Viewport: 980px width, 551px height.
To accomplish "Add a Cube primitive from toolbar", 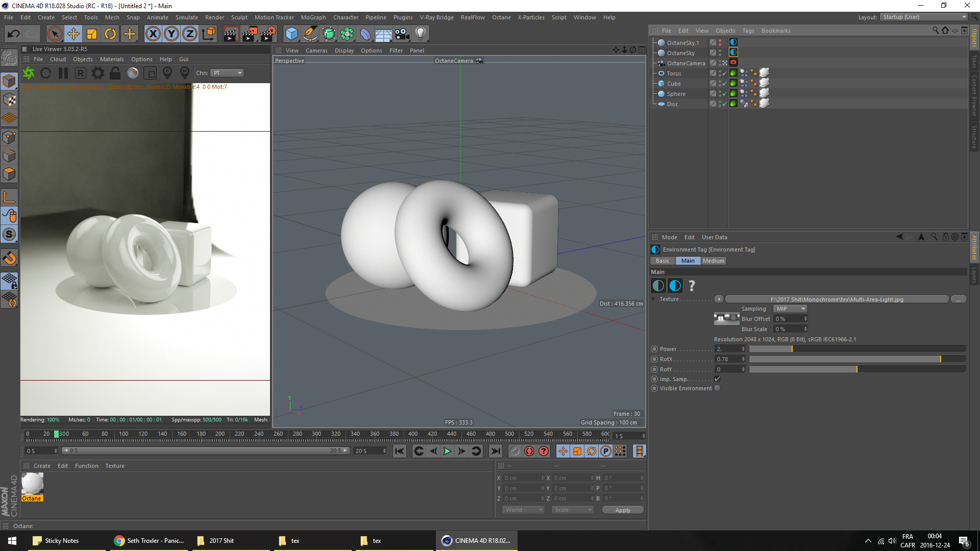I will (291, 34).
